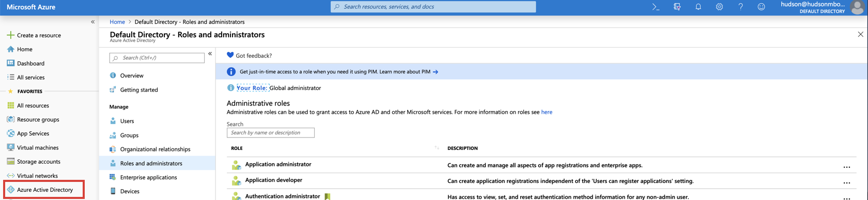Image resolution: width=868 pixels, height=200 pixels.
Task: Open more options for Application developer
Action: pyautogui.click(x=846, y=182)
